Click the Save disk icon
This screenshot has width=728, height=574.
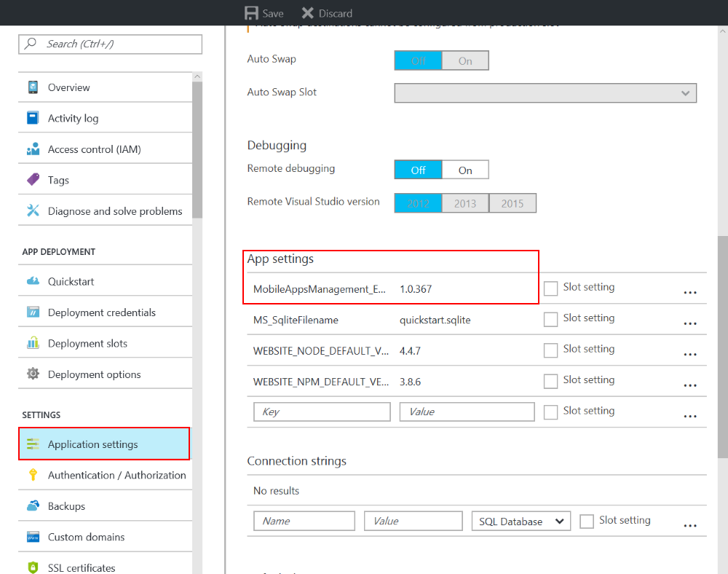coord(252,13)
